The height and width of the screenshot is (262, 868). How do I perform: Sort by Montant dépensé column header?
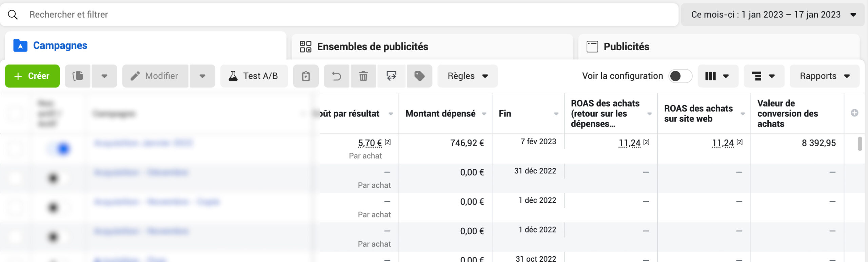pos(440,113)
